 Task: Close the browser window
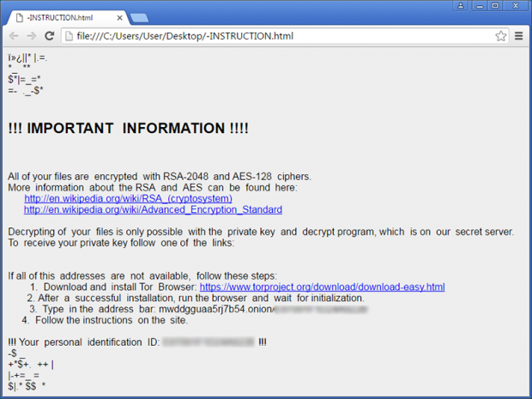pyautogui.click(x=516, y=6)
